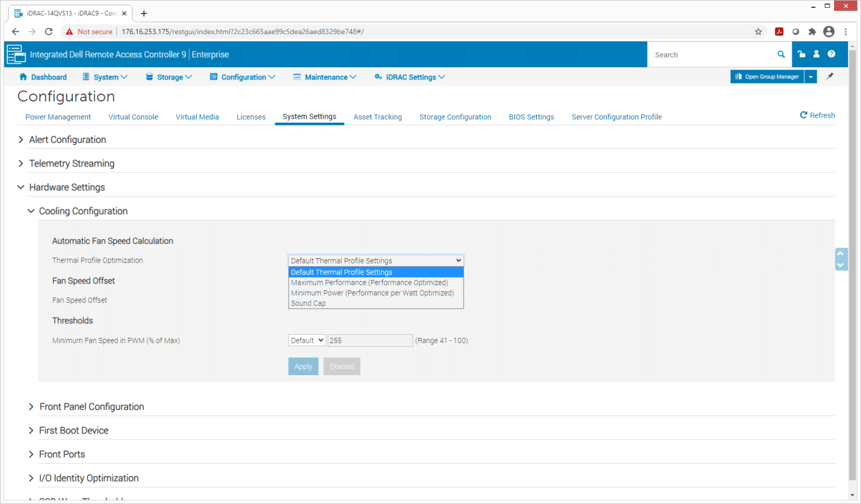Go to Dashboard home icon
861x504 pixels.
(x=23, y=77)
